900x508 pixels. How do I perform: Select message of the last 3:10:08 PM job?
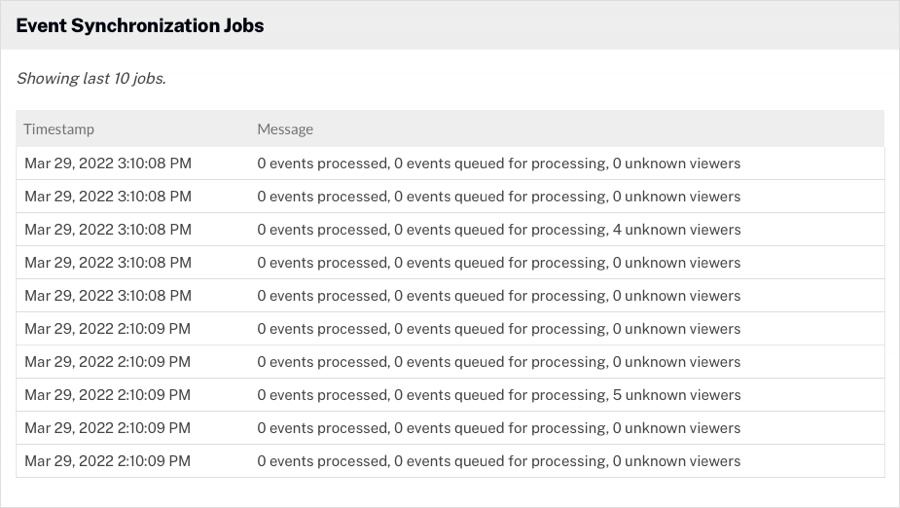click(x=498, y=296)
